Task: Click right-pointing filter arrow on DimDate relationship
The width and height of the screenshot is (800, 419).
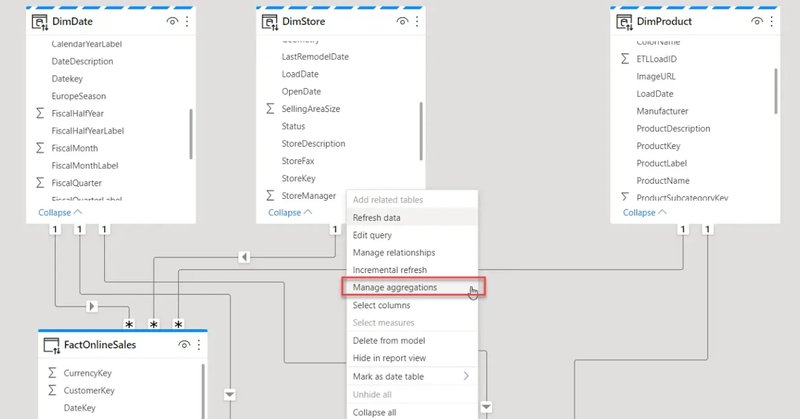Action: pyautogui.click(x=92, y=306)
